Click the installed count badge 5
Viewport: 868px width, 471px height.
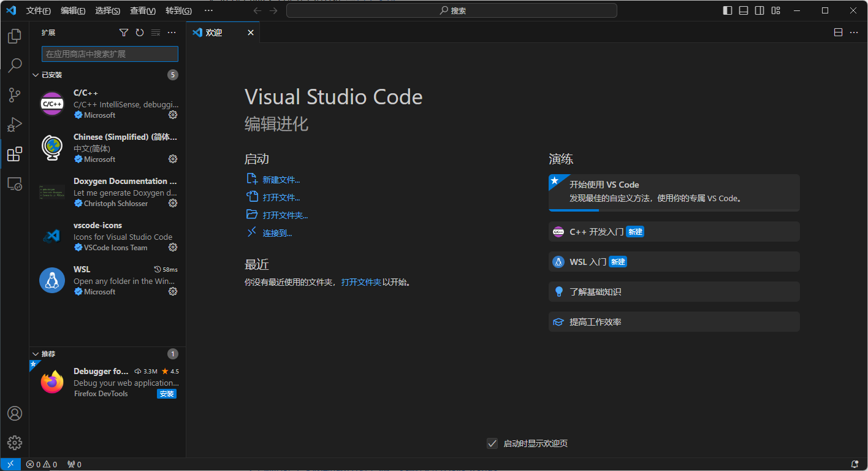(173, 75)
